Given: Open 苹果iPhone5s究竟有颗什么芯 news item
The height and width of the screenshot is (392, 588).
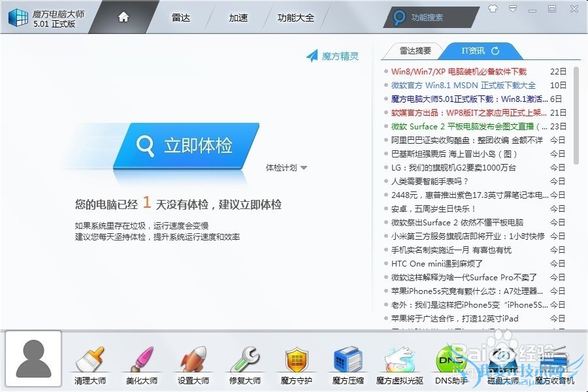Looking at the screenshot, I should (467, 291).
